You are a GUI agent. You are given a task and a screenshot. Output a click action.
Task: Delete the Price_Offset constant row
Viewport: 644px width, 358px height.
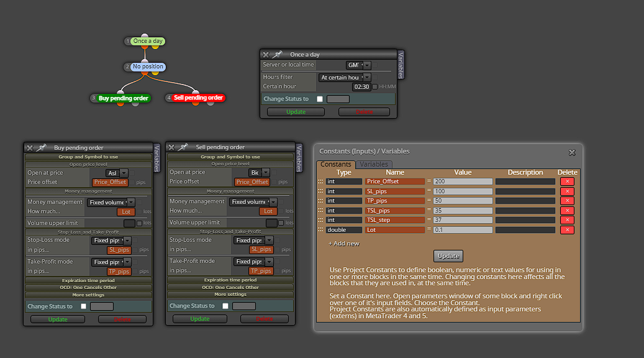click(567, 181)
